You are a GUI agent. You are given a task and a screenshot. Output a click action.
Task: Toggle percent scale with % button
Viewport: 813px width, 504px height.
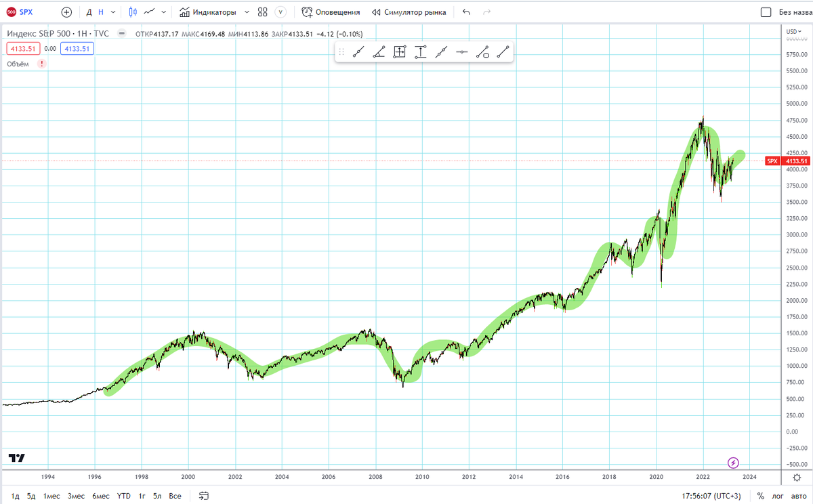pos(761,496)
